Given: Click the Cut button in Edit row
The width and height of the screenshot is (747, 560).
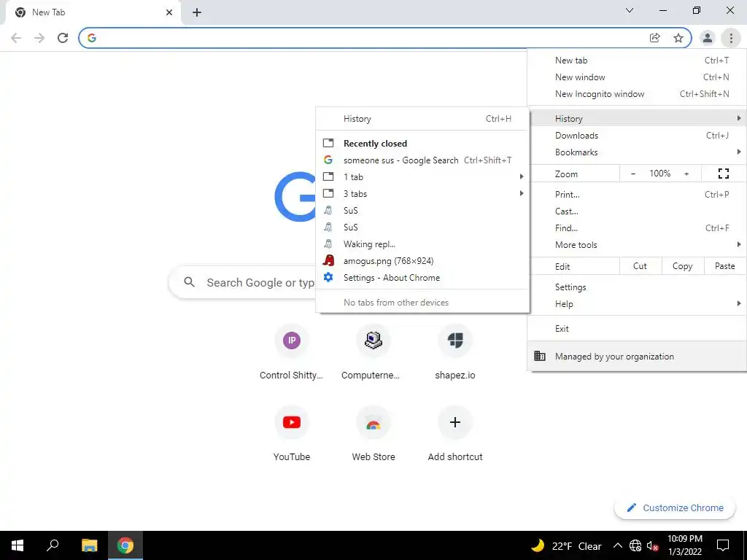Looking at the screenshot, I should [x=640, y=266].
